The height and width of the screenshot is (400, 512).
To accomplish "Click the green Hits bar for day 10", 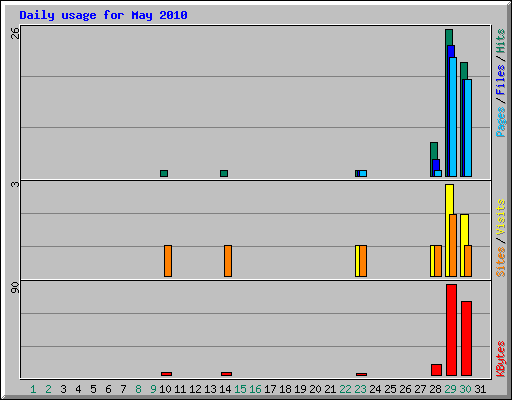I will [164, 173].
